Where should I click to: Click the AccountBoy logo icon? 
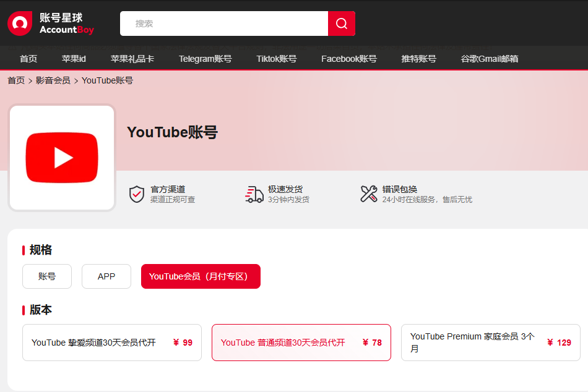point(19,23)
